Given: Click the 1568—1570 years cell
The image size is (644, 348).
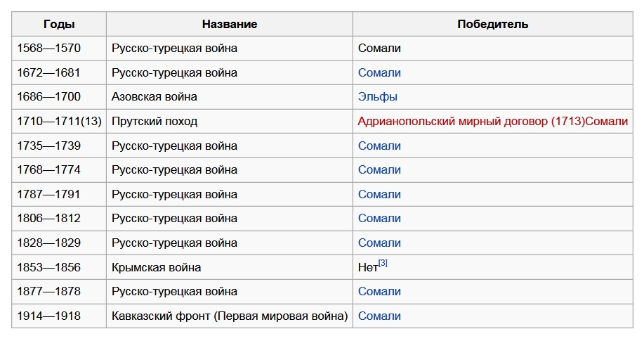Looking at the screenshot, I should (x=49, y=49).
